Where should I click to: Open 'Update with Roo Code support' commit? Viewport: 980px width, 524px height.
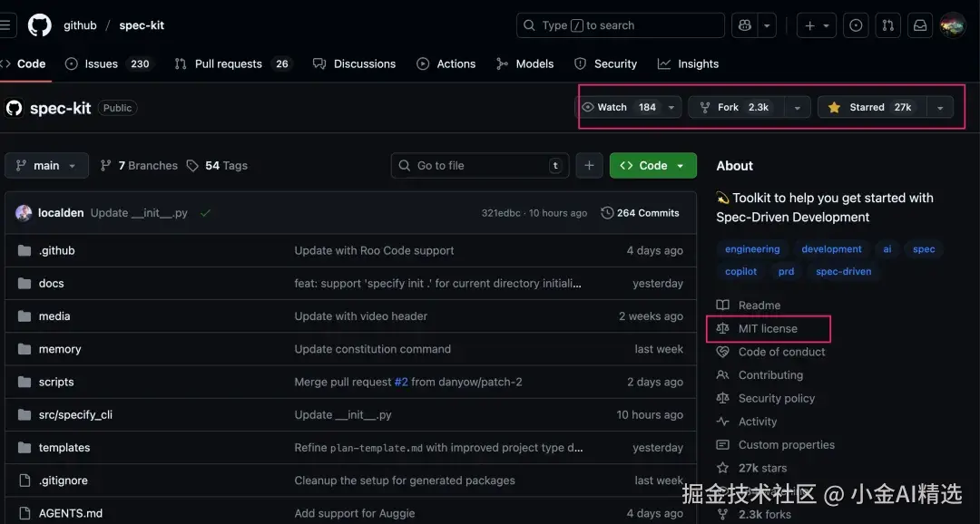pos(375,250)
